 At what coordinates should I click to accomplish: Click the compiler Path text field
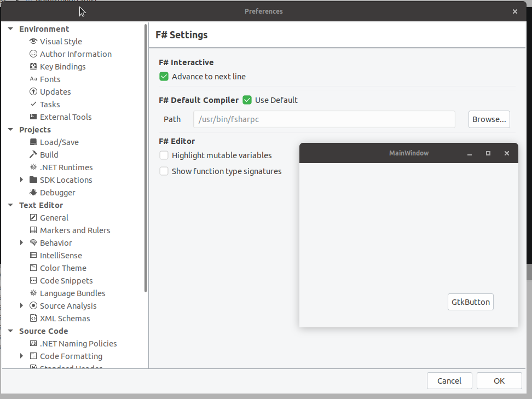coord(324,119)
